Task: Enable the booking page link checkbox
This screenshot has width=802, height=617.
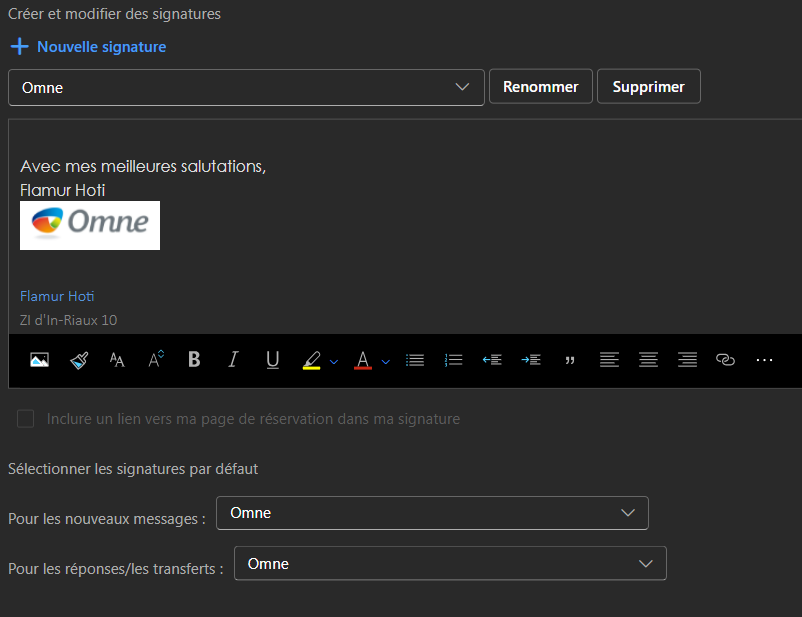Action: [26, 419]
